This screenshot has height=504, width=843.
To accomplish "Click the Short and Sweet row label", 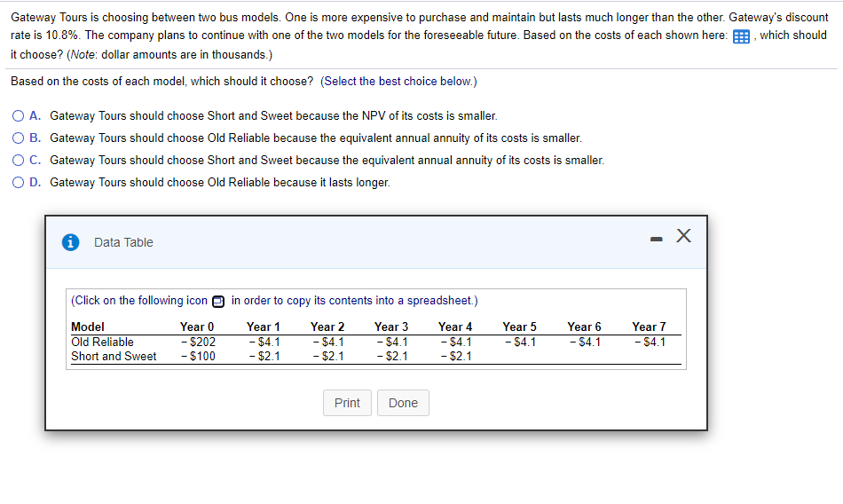I will (114, 356).
